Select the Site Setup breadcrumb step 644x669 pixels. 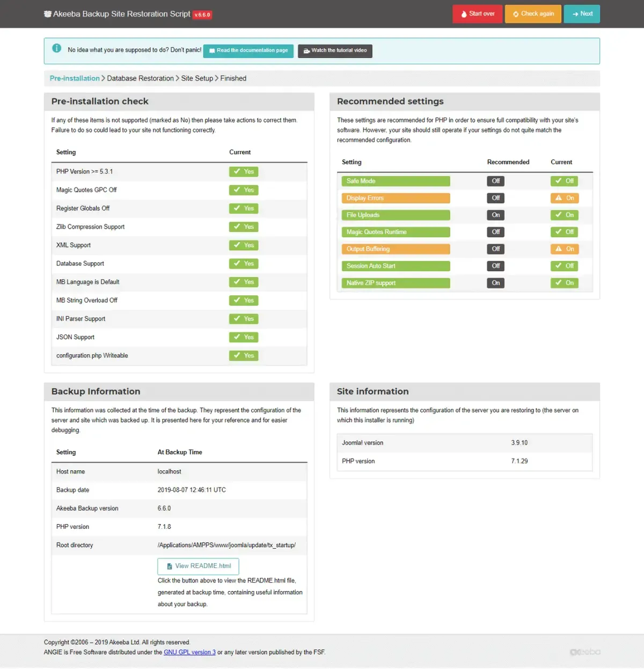[x=197, y=78]
